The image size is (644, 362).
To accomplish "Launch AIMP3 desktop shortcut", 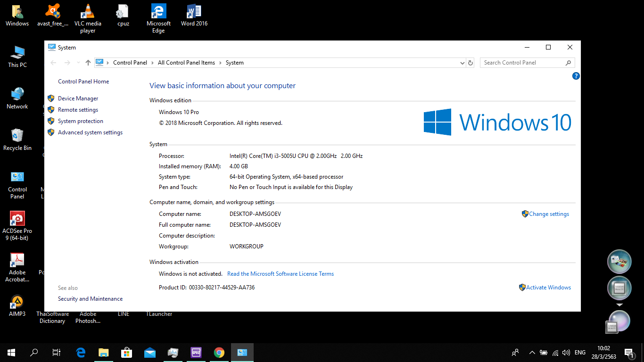I will click(x=17, y=305).
